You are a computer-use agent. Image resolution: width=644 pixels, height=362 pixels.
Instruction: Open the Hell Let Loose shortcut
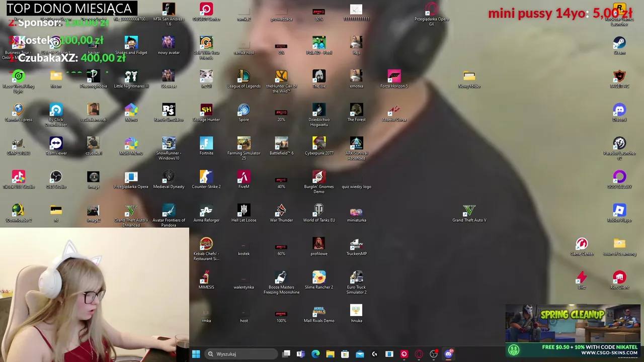point(244,210)
